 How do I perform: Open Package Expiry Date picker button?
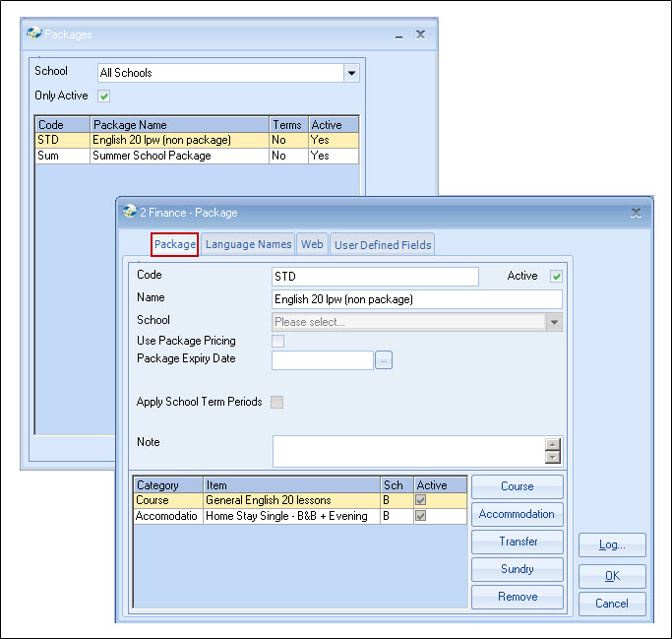pos(384,360)
